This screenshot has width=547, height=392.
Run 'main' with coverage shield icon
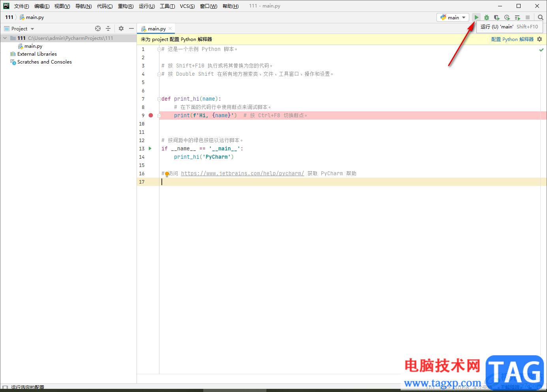coord(497,17)
